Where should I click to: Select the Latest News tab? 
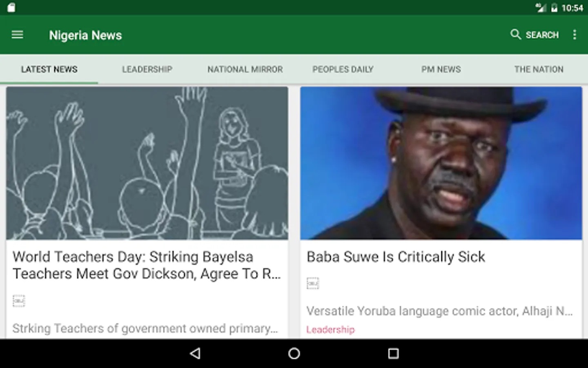(49, 69)
